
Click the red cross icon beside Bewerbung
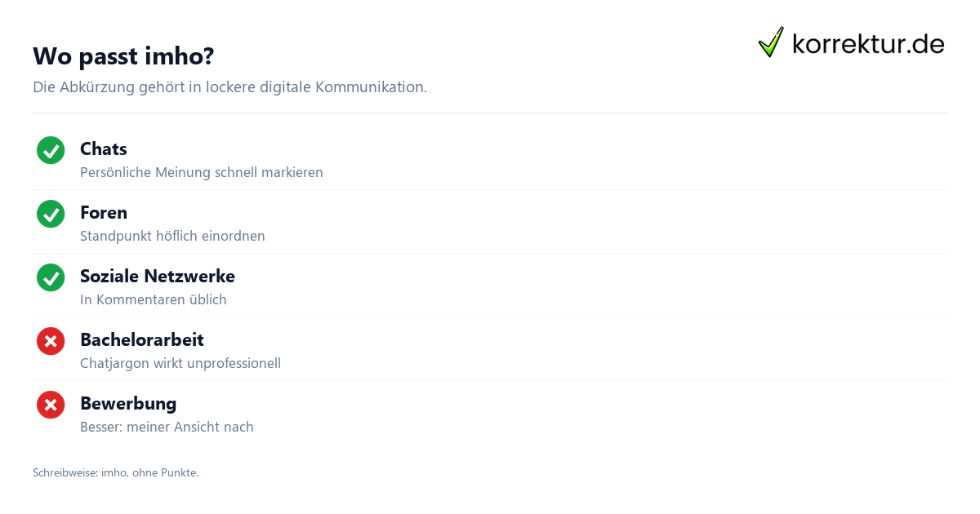(51, 405)
